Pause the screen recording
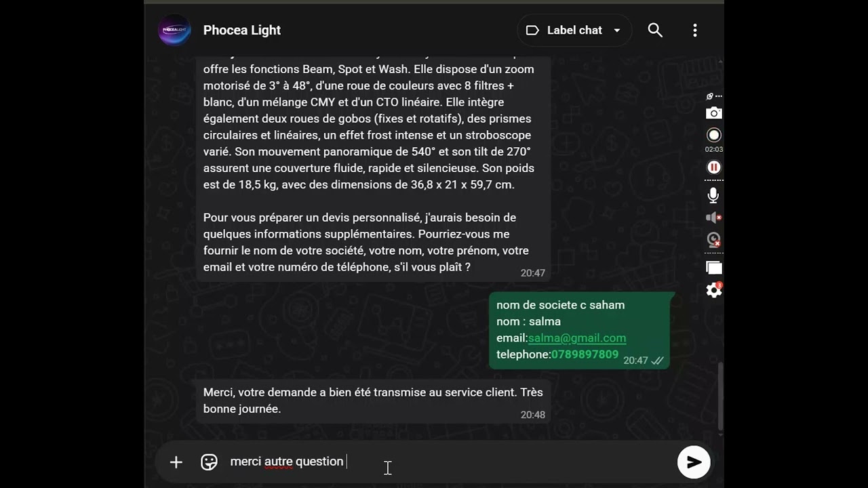The image size is (868, 488). [713, 167]
